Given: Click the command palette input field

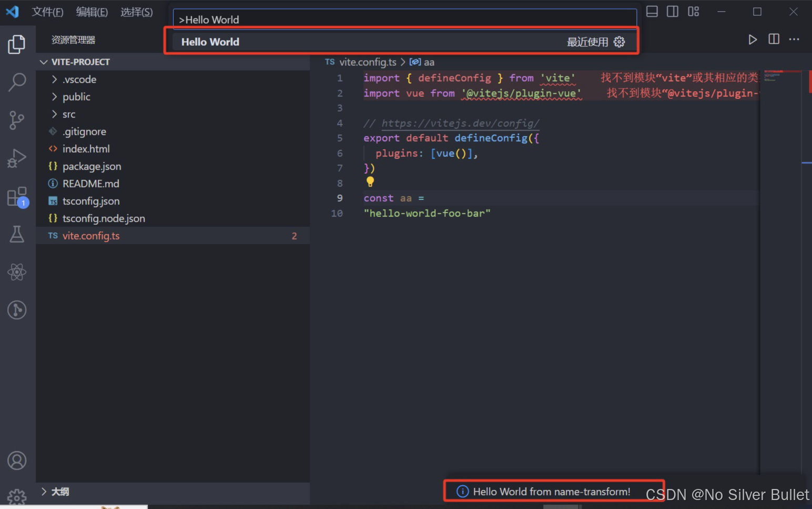Looking at the screenshot, I should click(x=405, y=19).
